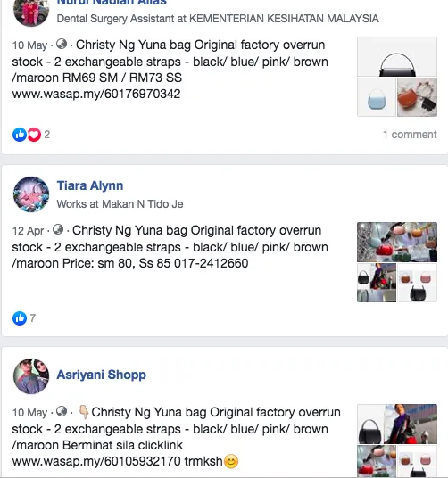Open Tiara's large multi-bag photo thumbnail
The height and width of the screenshot is (478, 448).
(397, 242)
